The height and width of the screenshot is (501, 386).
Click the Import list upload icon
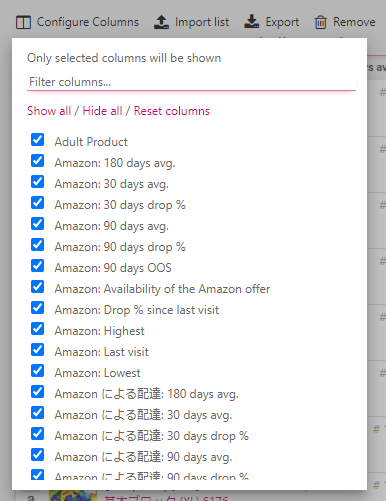coord(161,22)
